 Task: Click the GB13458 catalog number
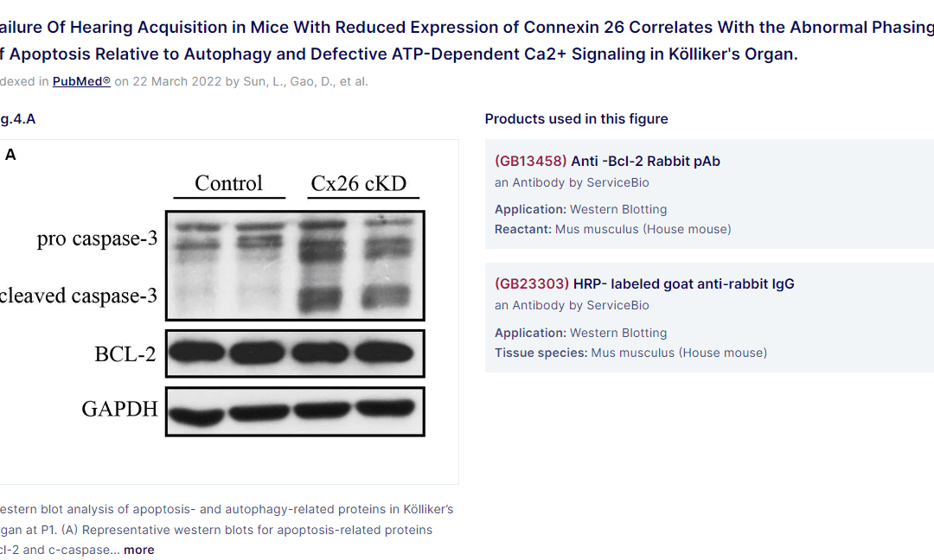click(x=530, y=161)
